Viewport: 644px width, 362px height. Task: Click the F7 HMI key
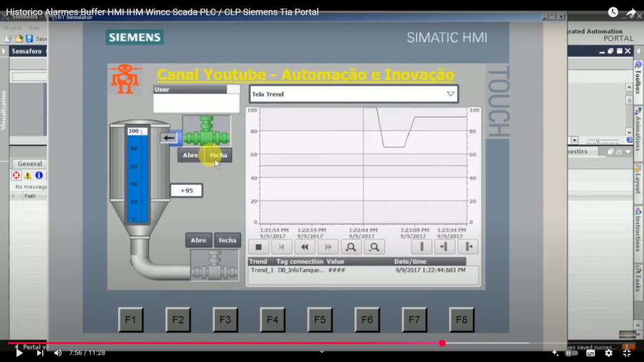pos(414,320)
